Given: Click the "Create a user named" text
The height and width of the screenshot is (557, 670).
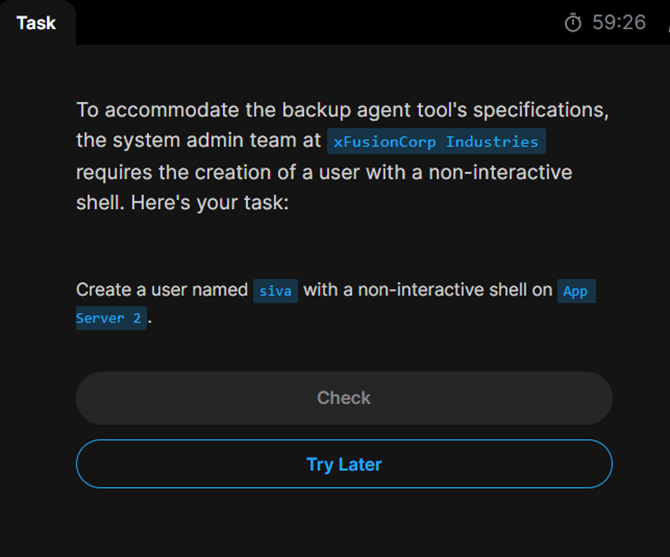Looking at the screenshot, I should 162,290.
